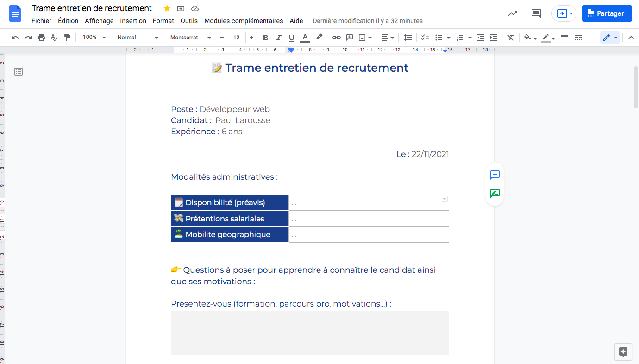
Task: Expand numbered list style options
Action: pyautogui.click(x=470, y=38)
